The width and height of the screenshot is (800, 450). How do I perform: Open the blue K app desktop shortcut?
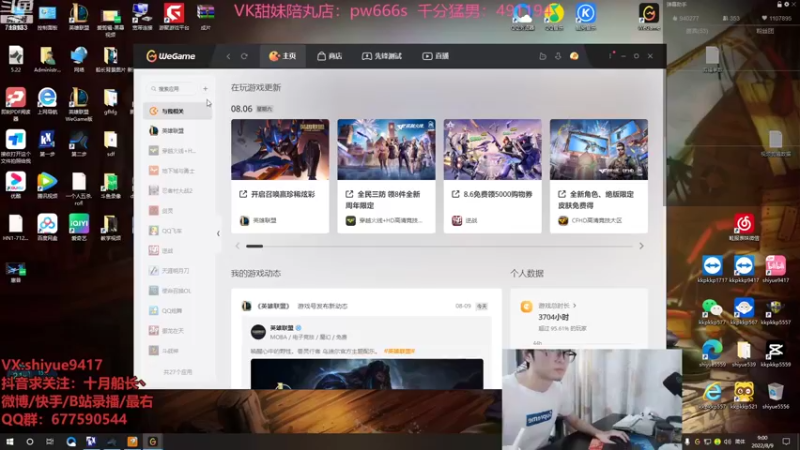(586, 16)
